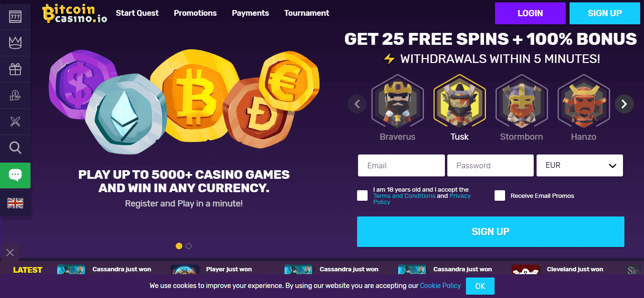Open the slots icon in sidebar

click(15, 17)
